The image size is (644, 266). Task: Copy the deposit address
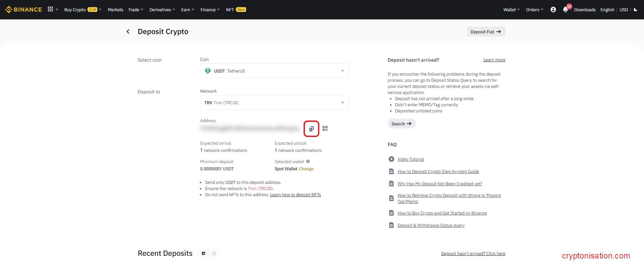(311, 129)
